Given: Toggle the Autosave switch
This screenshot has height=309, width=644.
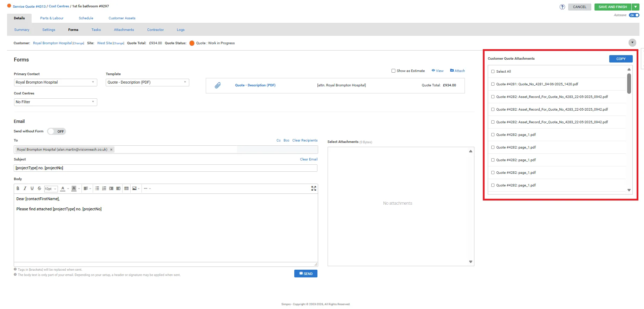Looking at the screenshot, I should point(634,15).
